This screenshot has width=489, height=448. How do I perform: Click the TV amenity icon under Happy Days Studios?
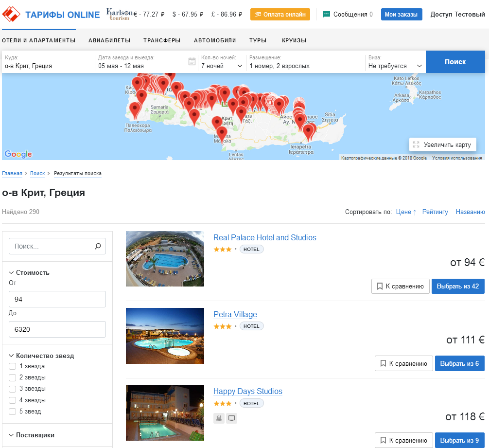pyautogui.click(x=232, y=418)
